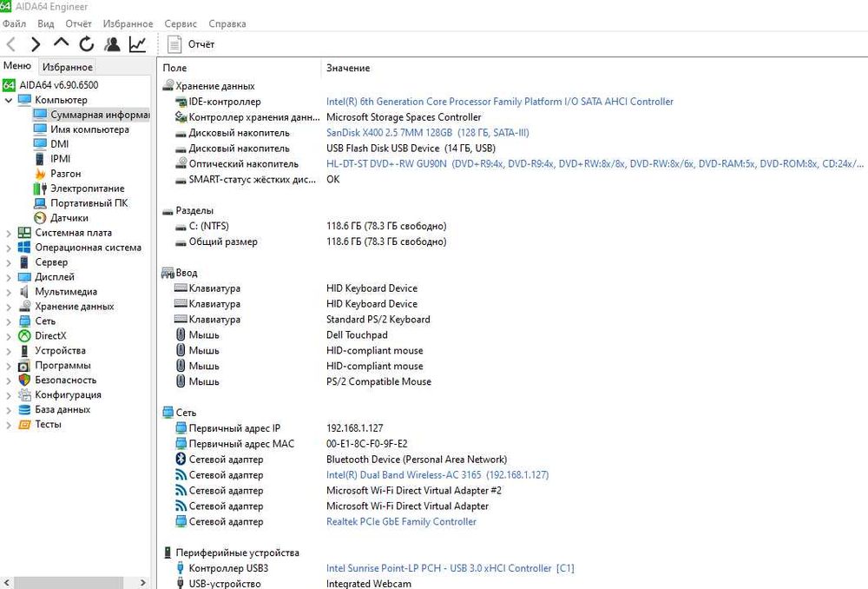Select USB Flash Disk USB Device value
The image size is (868, 589).
tap(411, 148)
